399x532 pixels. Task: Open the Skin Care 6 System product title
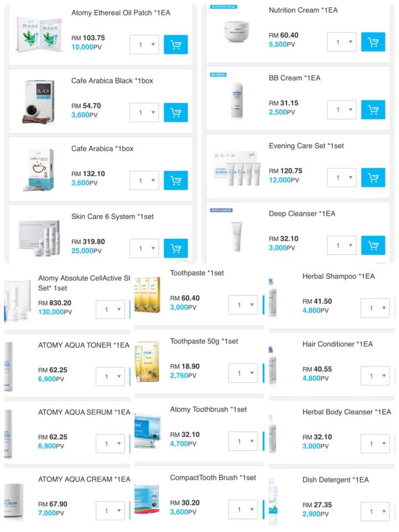112,217
